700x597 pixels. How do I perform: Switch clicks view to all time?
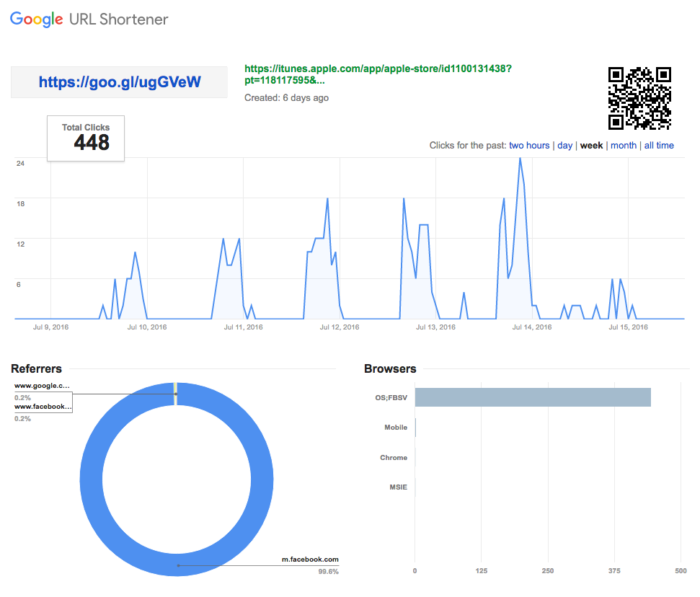(659, 145)
